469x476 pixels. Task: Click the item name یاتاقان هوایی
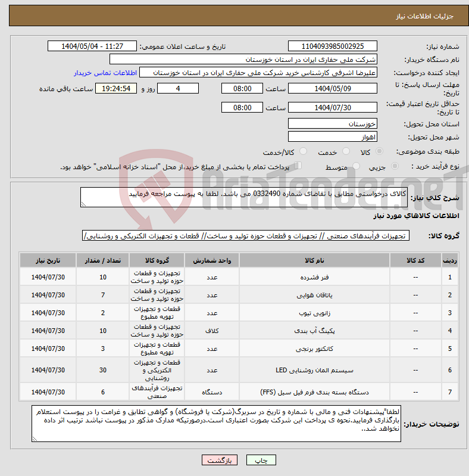point(314,295)
